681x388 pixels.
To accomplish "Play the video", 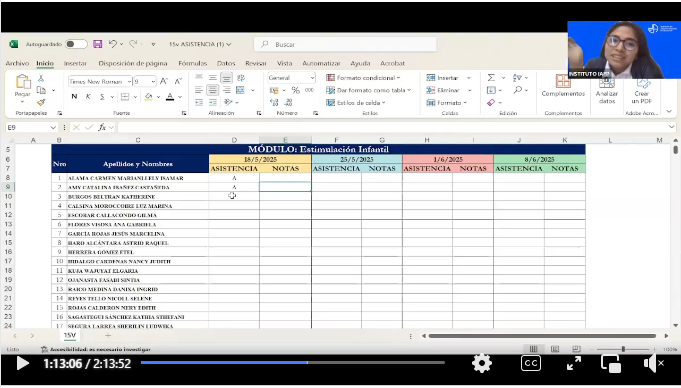I will [22, 363].
